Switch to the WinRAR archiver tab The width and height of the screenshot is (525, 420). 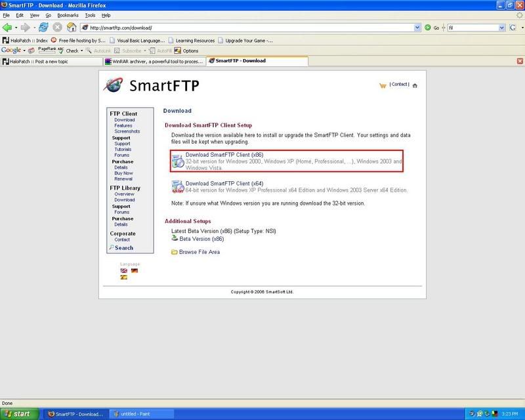(x=154, y=61)
